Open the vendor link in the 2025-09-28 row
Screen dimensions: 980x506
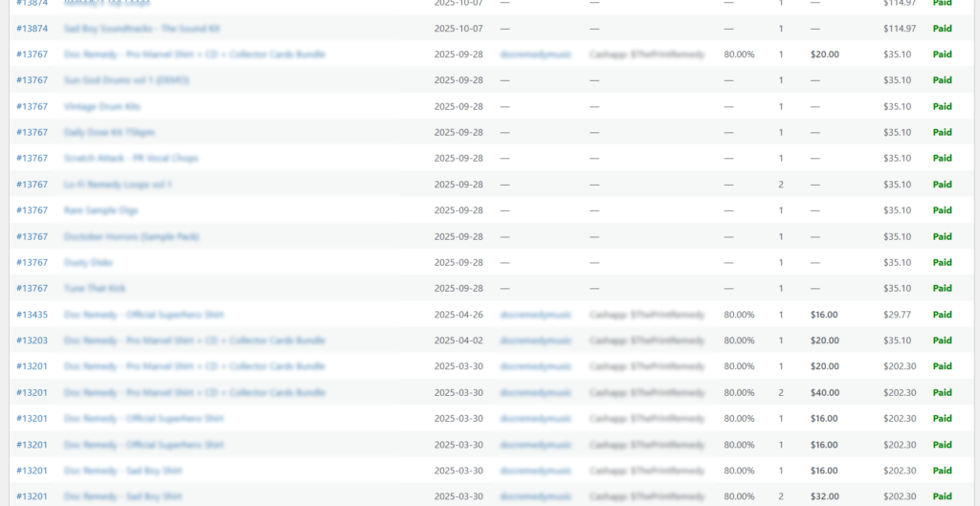pos(535,55)
